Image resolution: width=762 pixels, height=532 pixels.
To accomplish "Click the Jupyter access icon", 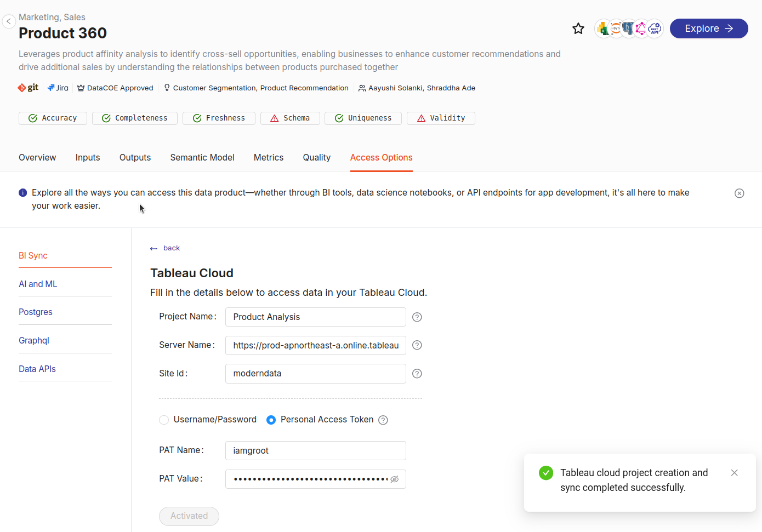I will [x=616, y=28].
